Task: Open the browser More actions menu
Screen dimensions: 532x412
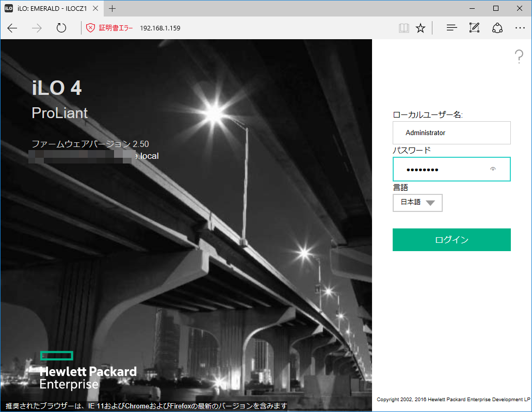Action: (520, 28)
